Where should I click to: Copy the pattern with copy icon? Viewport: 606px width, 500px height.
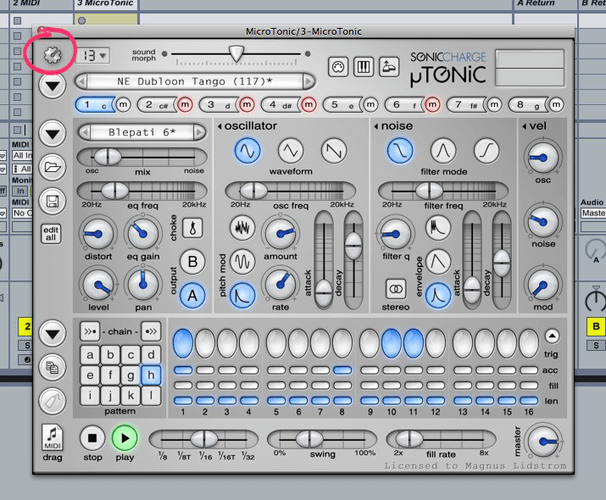52,367
